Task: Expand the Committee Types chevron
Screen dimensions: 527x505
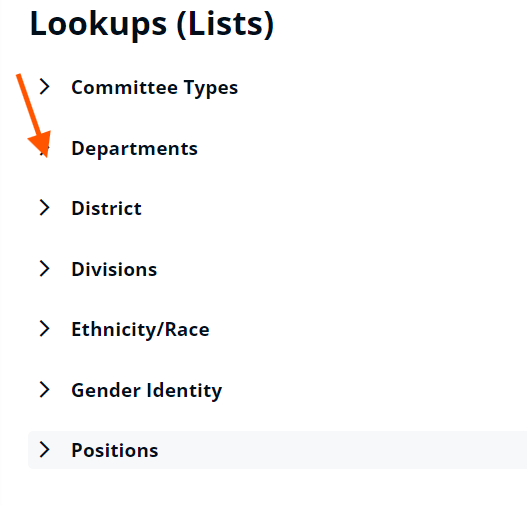Action: pos(44,87)
